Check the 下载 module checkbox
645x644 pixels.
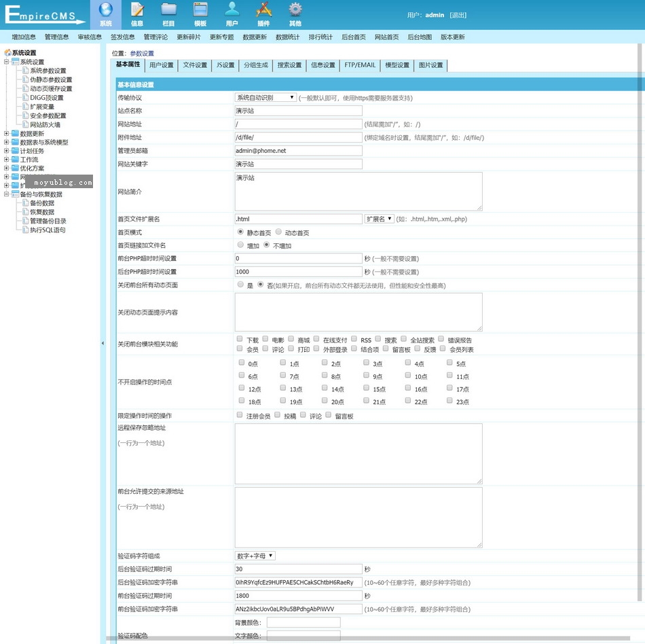pos(240,339)
